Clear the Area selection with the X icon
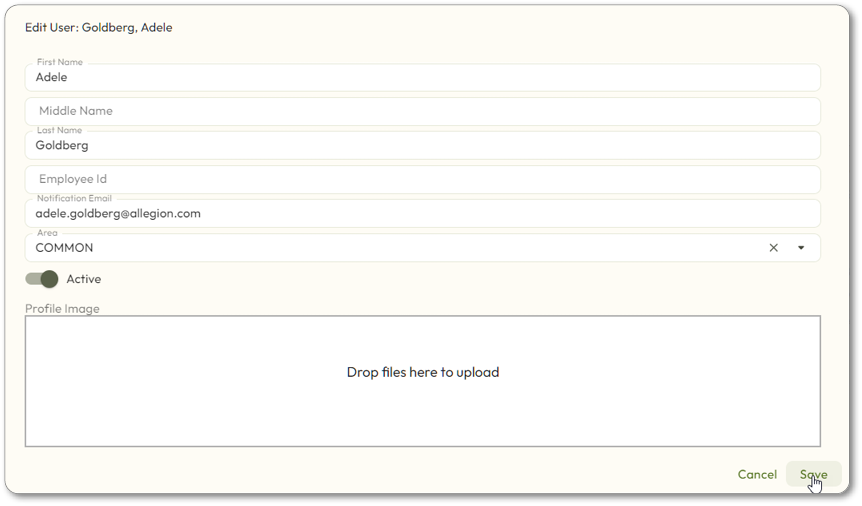862x506 pixels. click(773, 248)
